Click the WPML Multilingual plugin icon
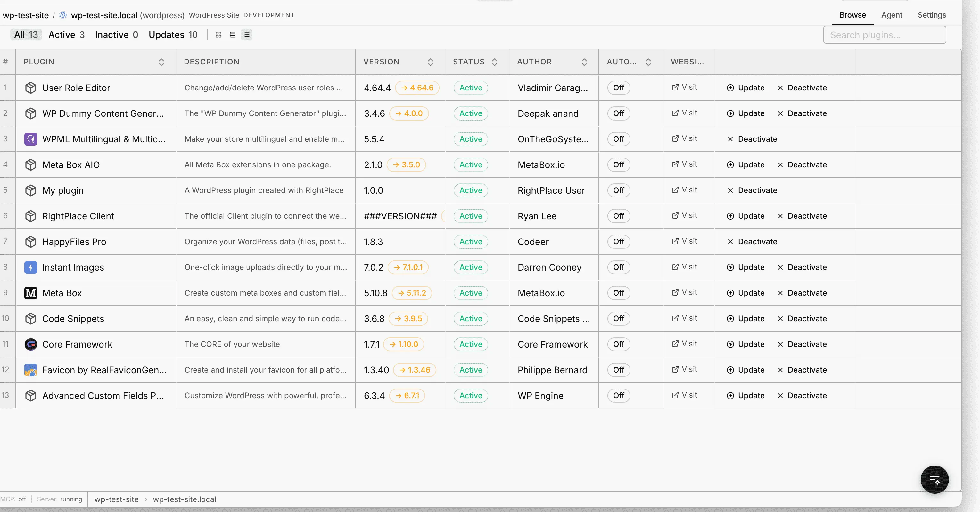Screen dimensions: 980x512 pos(30,139)
